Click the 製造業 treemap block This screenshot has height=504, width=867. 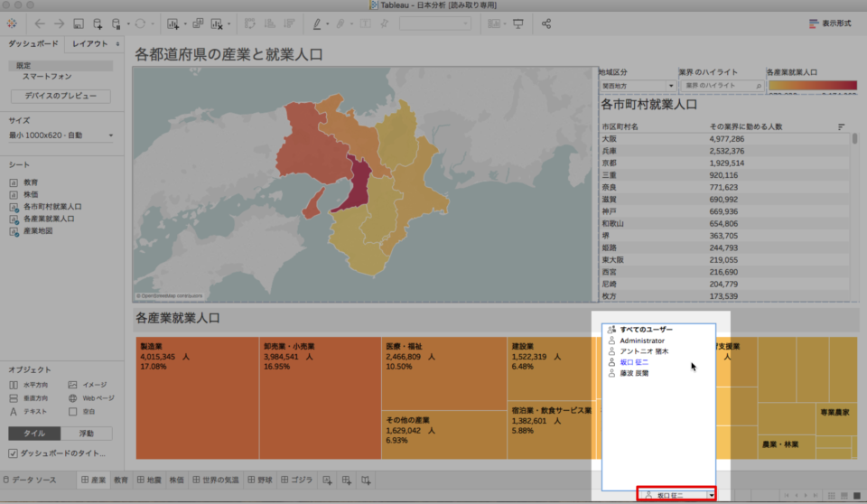point(198,397)
